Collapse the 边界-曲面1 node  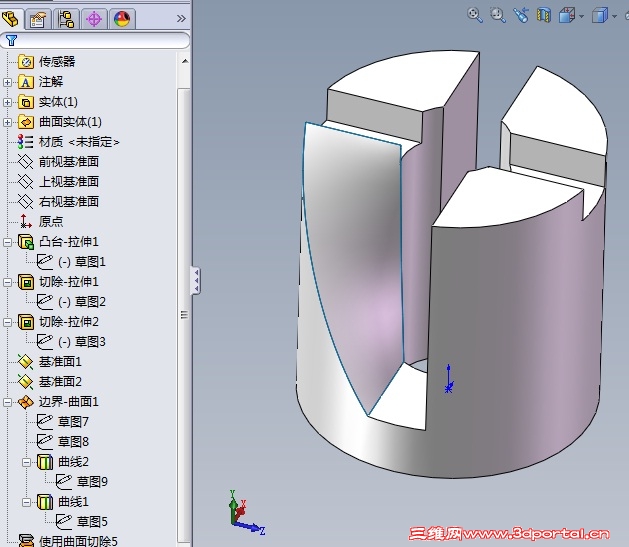[x=7, y=402]
